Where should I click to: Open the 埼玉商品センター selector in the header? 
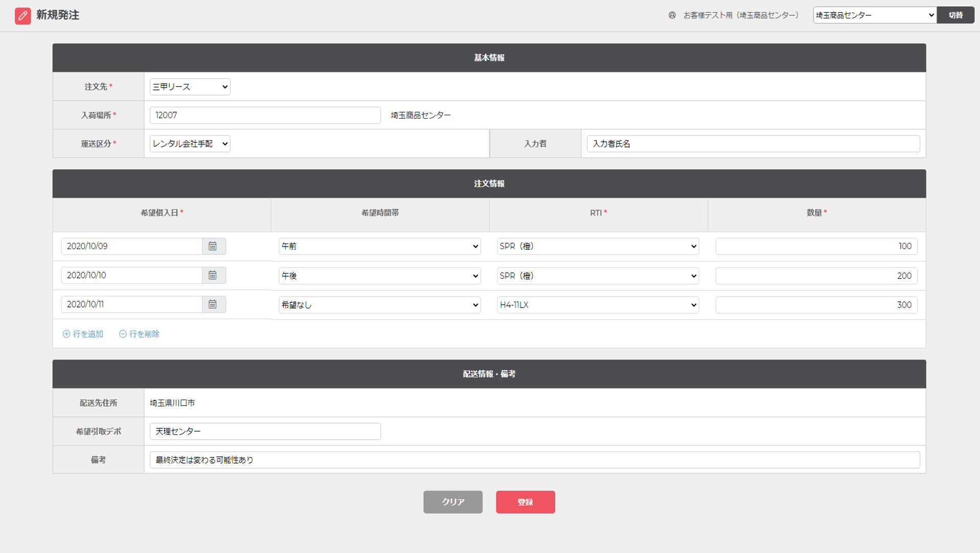[874, 15]
